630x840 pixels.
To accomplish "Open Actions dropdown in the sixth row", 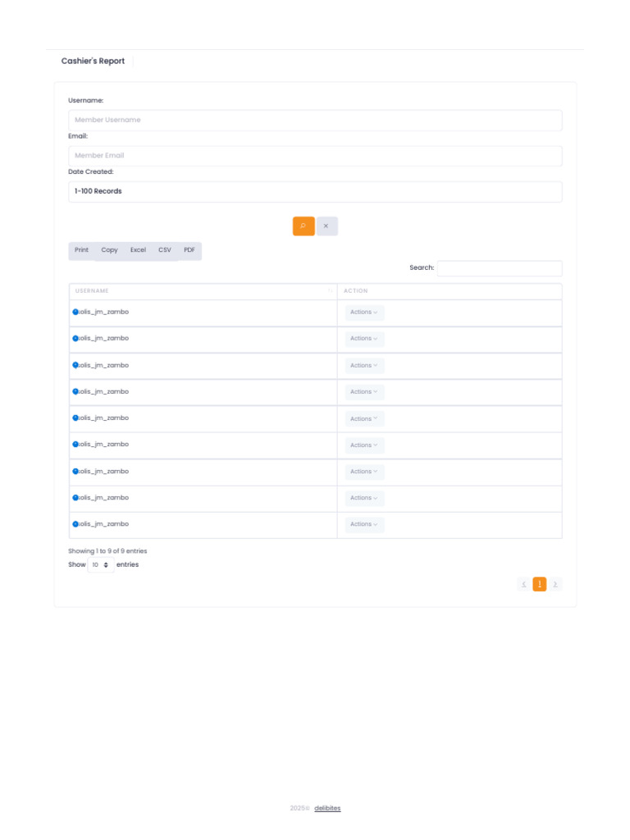I will (x=364, y=445).
